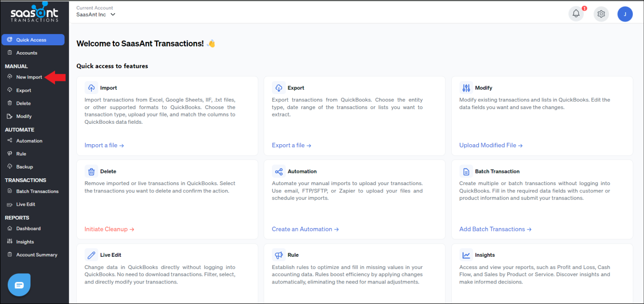Click the Delete card trash icon
This screenshot has height=304, width=644.
[x=91, y=171]
